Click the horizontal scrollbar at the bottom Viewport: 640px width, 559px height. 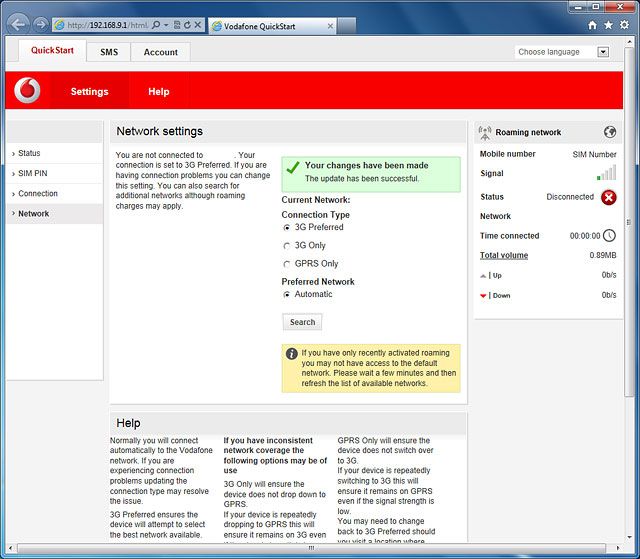[x=320, y=548]
